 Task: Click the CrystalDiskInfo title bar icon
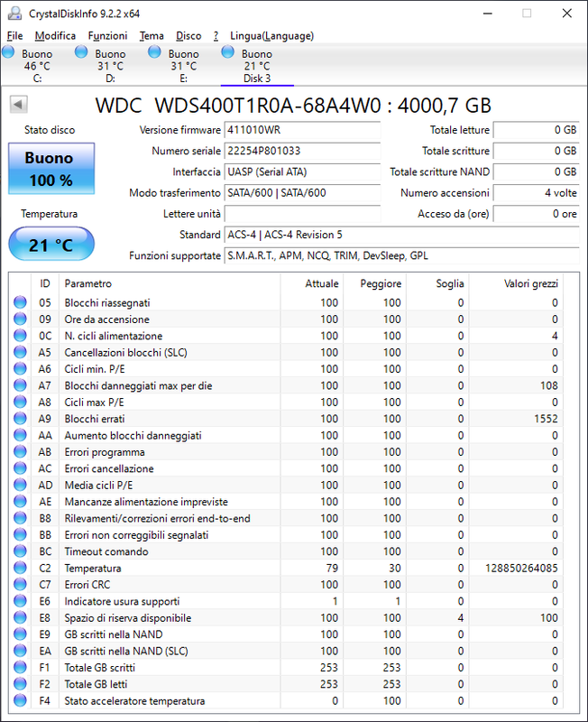14,14
